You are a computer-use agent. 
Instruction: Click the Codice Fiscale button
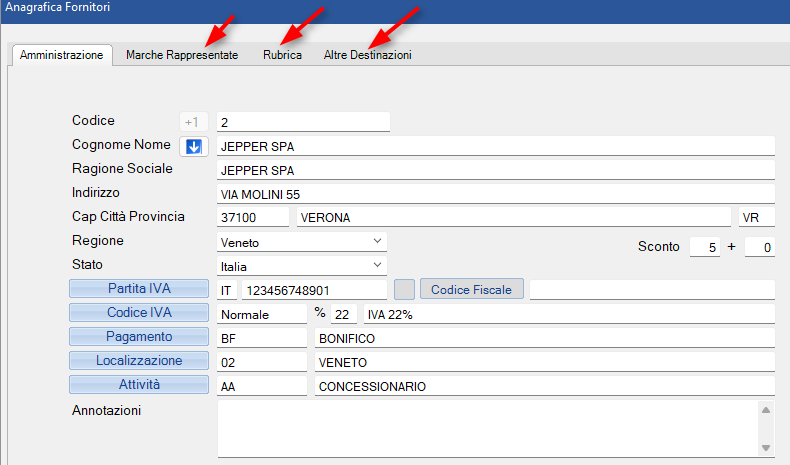(x=471, y=289)
